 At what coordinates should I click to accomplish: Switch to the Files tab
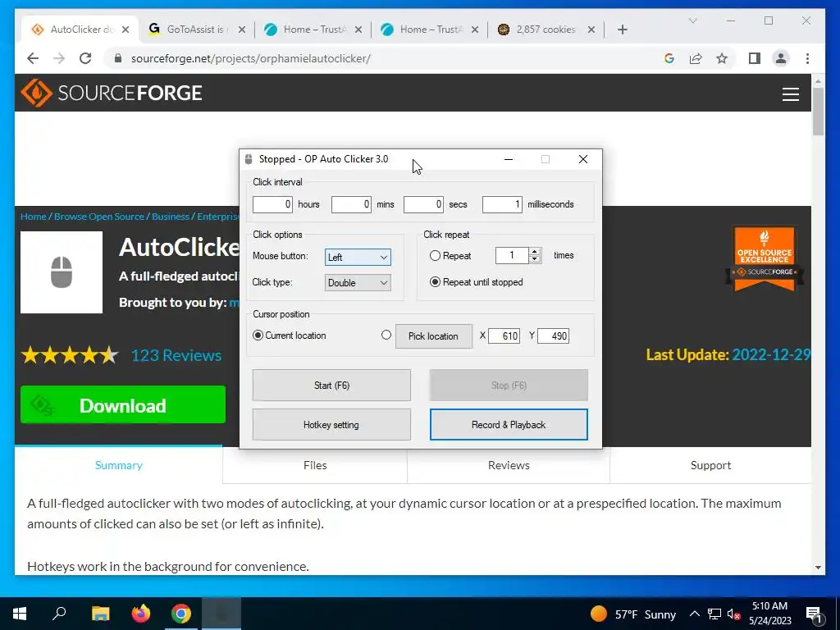(315, 465)
